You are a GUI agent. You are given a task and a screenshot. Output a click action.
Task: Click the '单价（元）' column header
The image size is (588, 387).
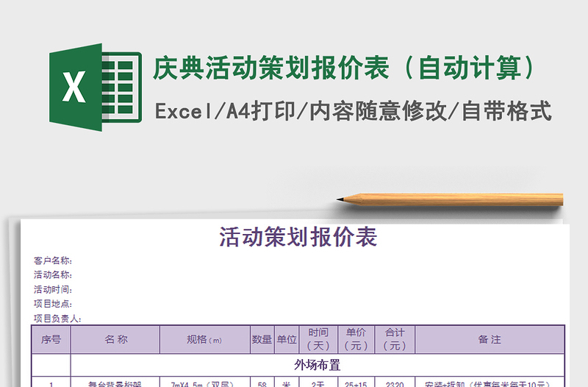356,340
